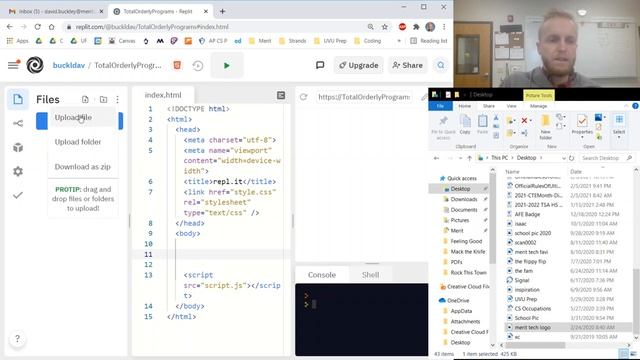The height and width of the screenshot is (360, 640).
Task: Click Copy in the Explorer ribbon
Action: (x=465, y=124)
